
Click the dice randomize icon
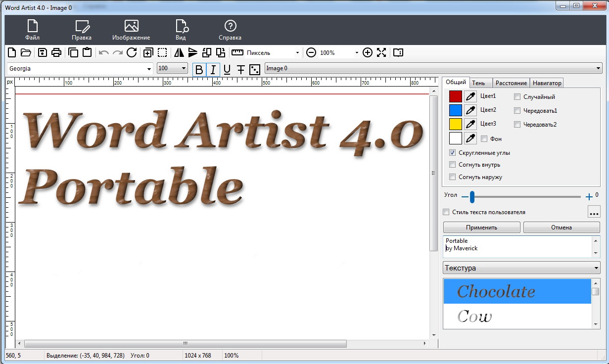[254, 69]
